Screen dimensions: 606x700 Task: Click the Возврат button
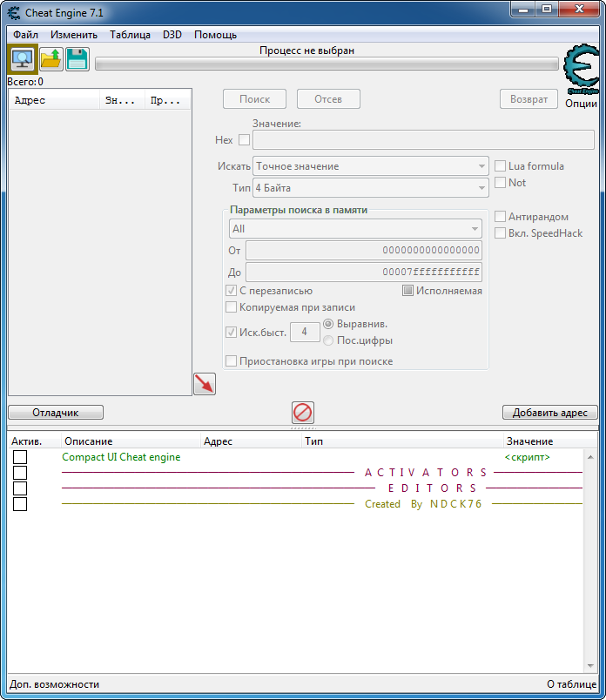pyautogui.click(x=529, y=99)
